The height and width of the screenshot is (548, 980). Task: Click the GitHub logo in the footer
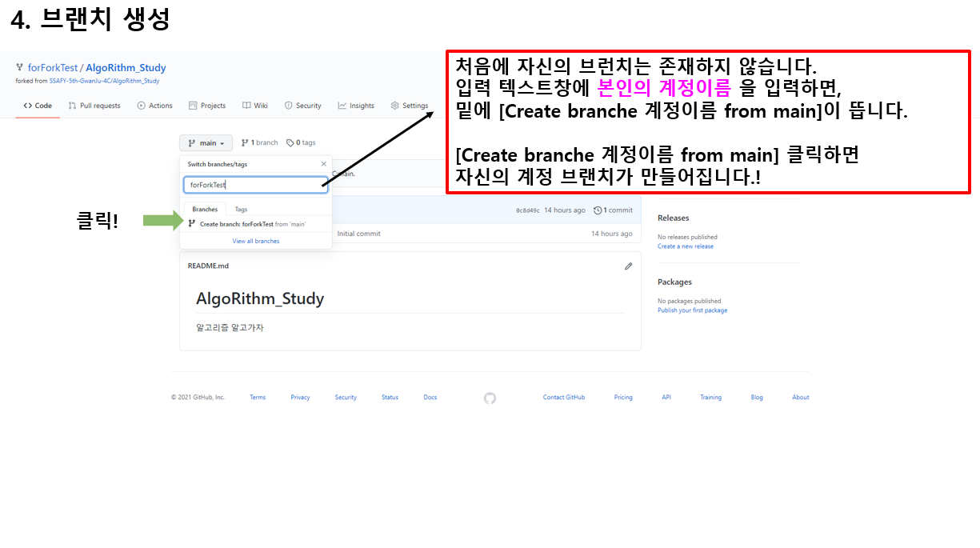[489, 397]
